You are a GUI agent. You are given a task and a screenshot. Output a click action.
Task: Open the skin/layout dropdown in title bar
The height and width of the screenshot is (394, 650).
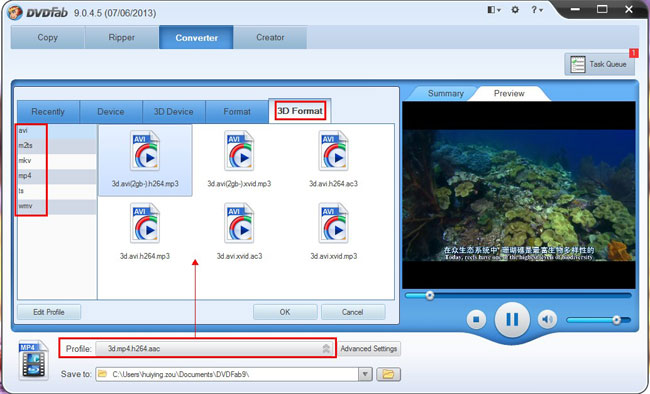[494, 10]
